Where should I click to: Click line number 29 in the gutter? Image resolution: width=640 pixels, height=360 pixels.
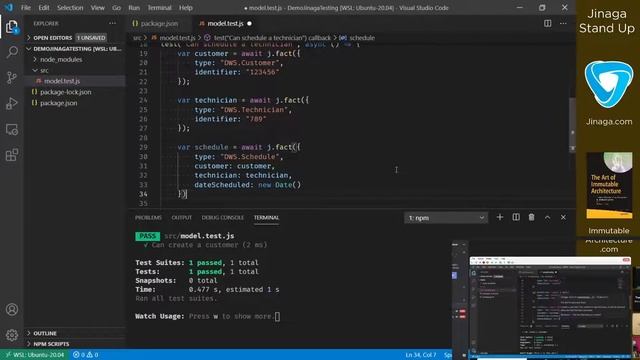(x=143, y=147)
